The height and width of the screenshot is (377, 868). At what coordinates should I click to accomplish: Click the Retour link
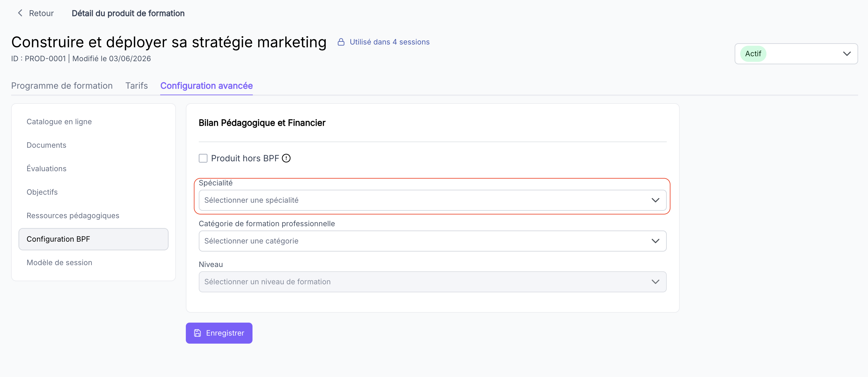41,13
